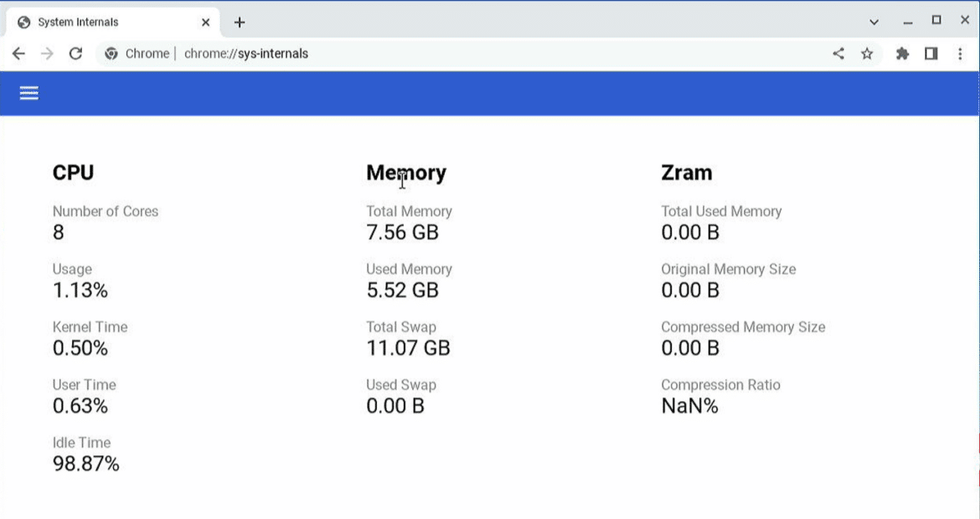Click the Original Memory Size label
The image size is (980, 519).
point(729,270)
